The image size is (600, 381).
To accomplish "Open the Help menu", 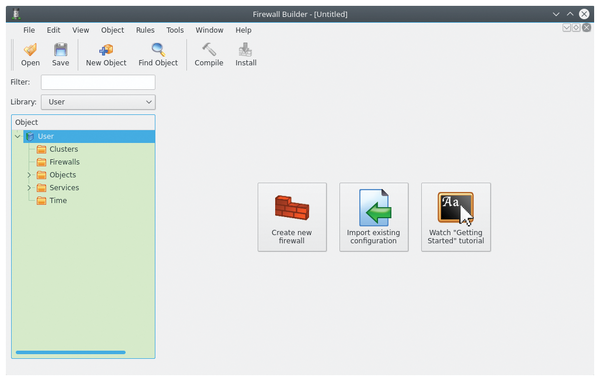I will 243,30.
